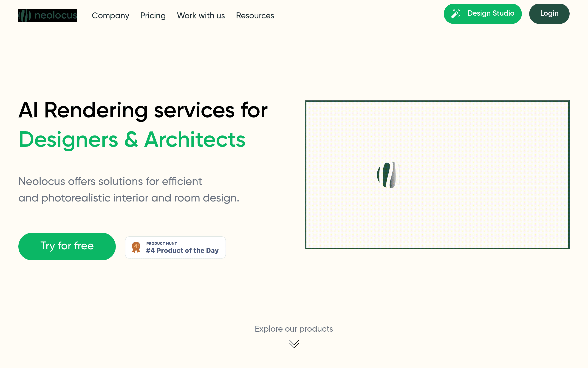This screenshot has width=588, height=368.
Task: Open Product Hunt #4 Product of the Day badge
Action: pyautogui.click(x=175, y=247)
